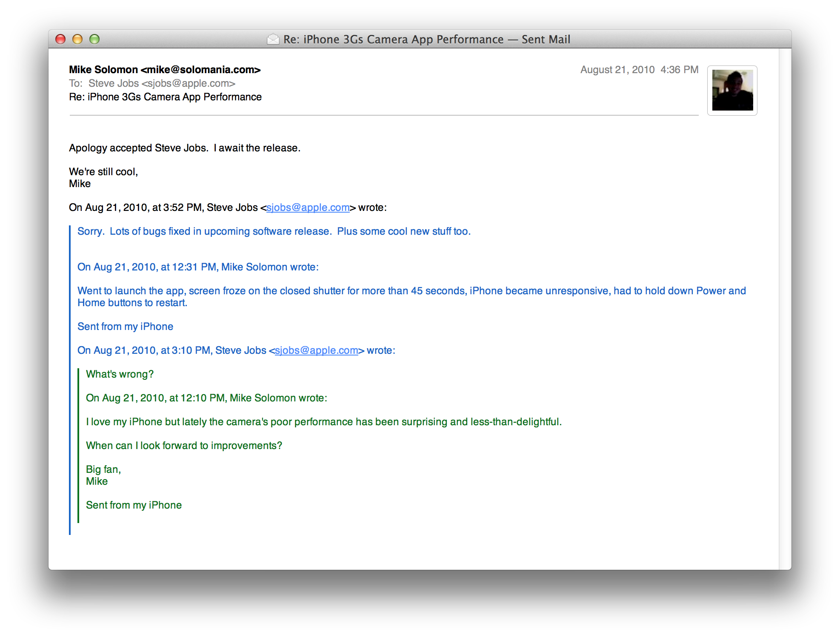Click the green 'Sent from my iPhone' line

134,505
